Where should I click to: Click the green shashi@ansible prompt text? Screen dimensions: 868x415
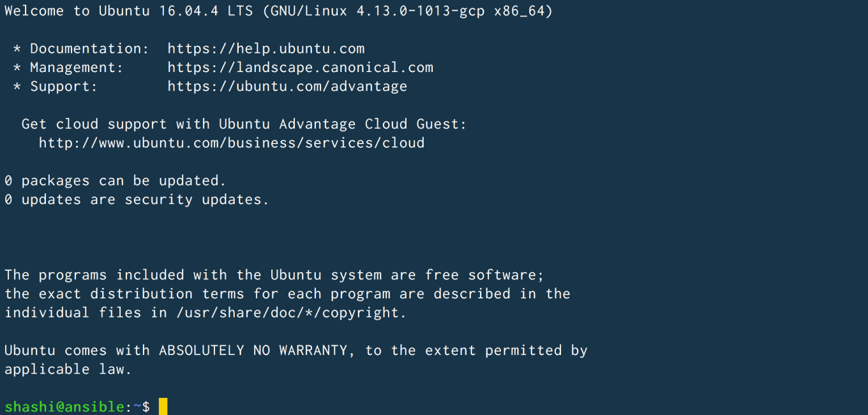click(x=64, y=407)
